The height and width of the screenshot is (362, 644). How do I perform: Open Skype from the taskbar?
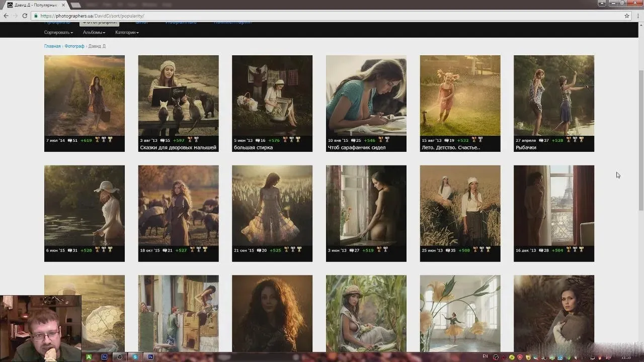pyautogui.click(x=135, y=357)
